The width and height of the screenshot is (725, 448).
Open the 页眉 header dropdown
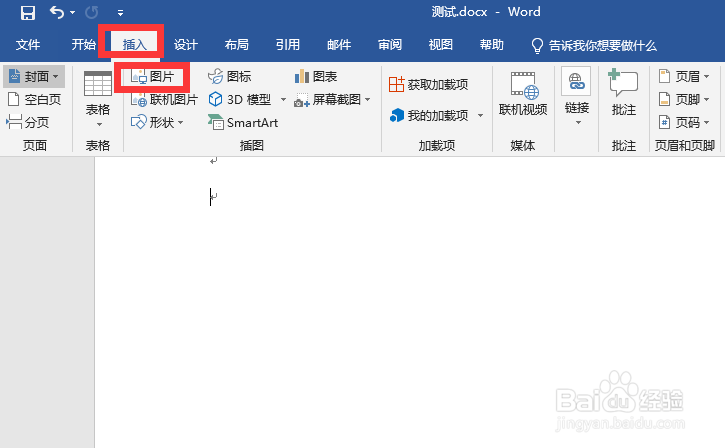pos(684,76)
